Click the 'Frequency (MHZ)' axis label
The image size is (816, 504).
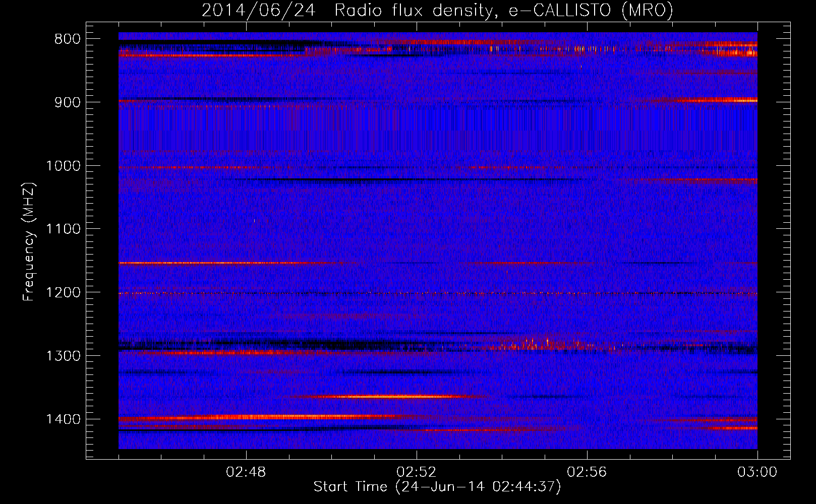(x=29, y=242)
